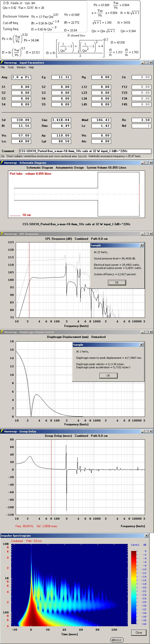Click the 'System Volume 65,855 Litres' text
The height and width of the screenshot is (644, 154).
click(106, 168)
